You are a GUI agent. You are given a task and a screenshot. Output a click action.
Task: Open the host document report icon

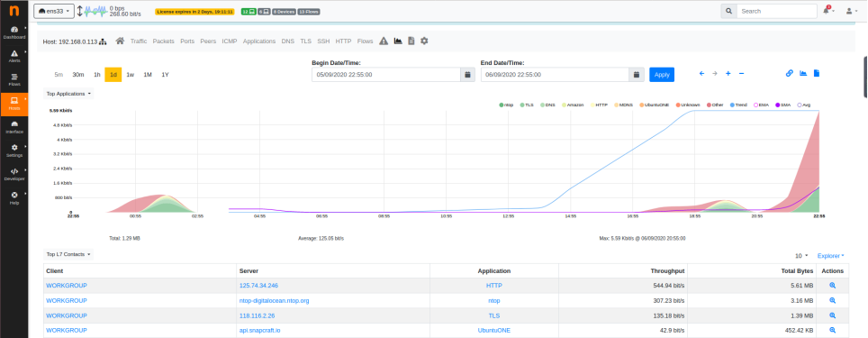coord(411,41)
